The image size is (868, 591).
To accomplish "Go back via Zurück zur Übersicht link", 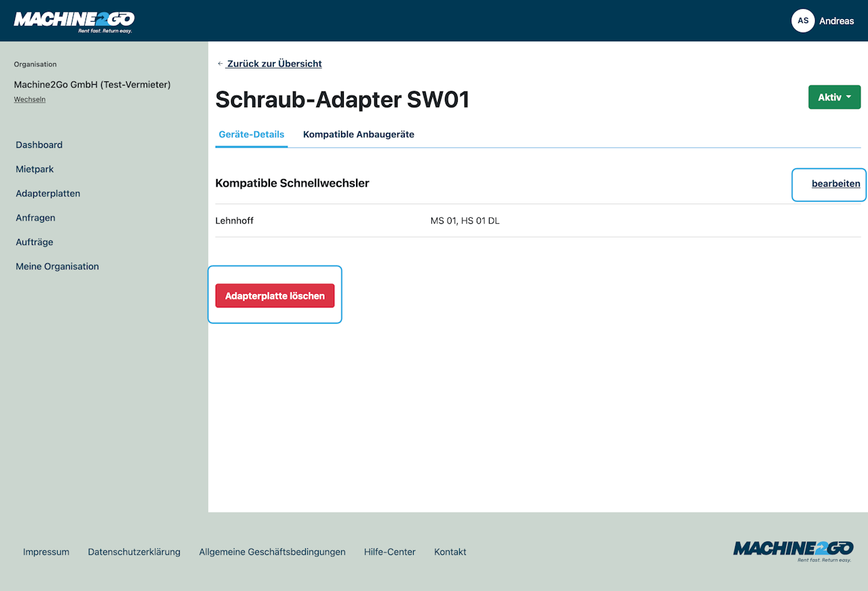I will coord(275,64).
